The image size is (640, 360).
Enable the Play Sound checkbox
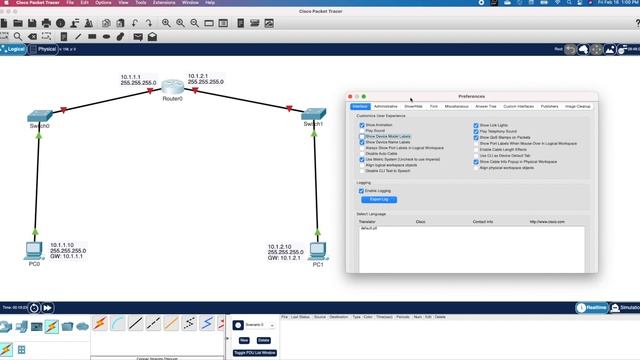362,131
